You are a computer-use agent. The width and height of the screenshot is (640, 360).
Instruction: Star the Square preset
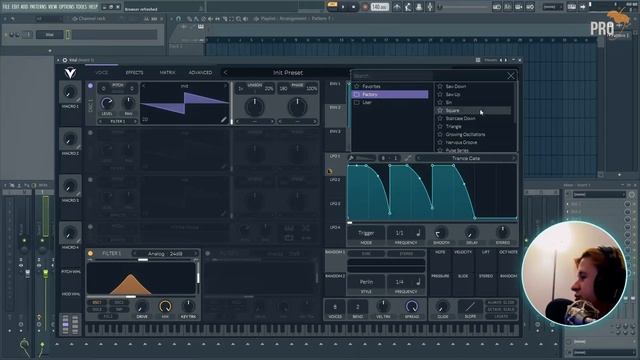click(x=440, y=110)
